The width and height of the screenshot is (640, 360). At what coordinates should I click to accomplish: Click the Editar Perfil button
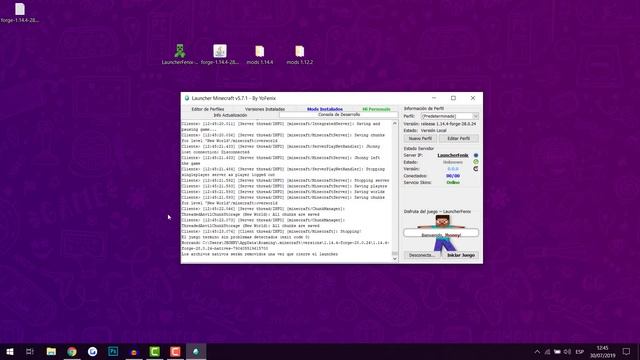(x=459, y=138)
